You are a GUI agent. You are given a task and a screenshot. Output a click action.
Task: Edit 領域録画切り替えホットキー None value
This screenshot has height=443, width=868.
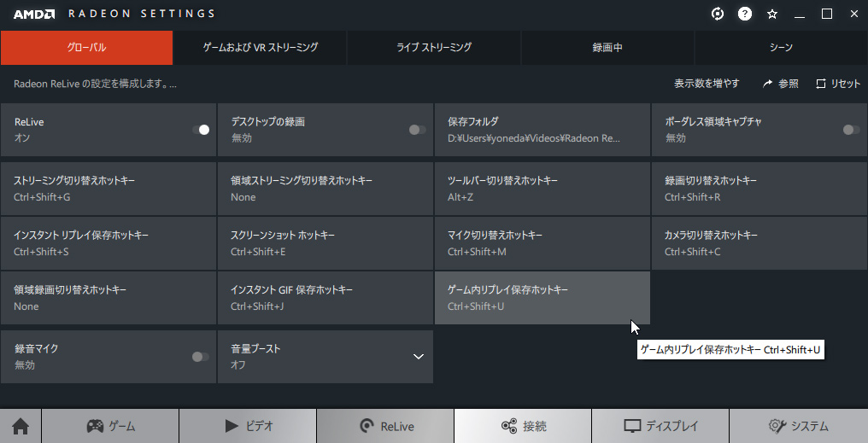coord(108,298)
